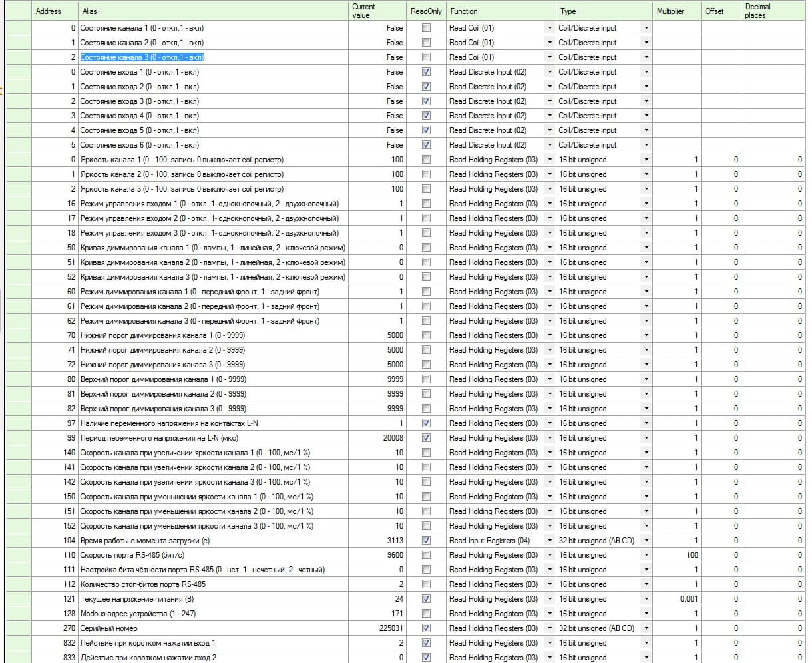Open Type dropdown for Режим управления входом 1

click(x=646, y=204)
